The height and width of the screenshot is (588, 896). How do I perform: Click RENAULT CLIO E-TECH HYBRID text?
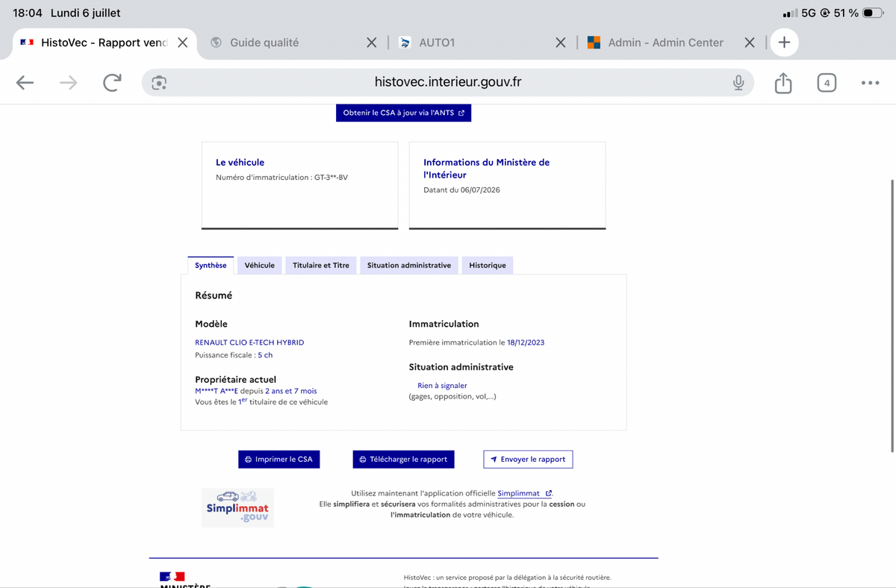pyautogui.click(x=249, y=343)
